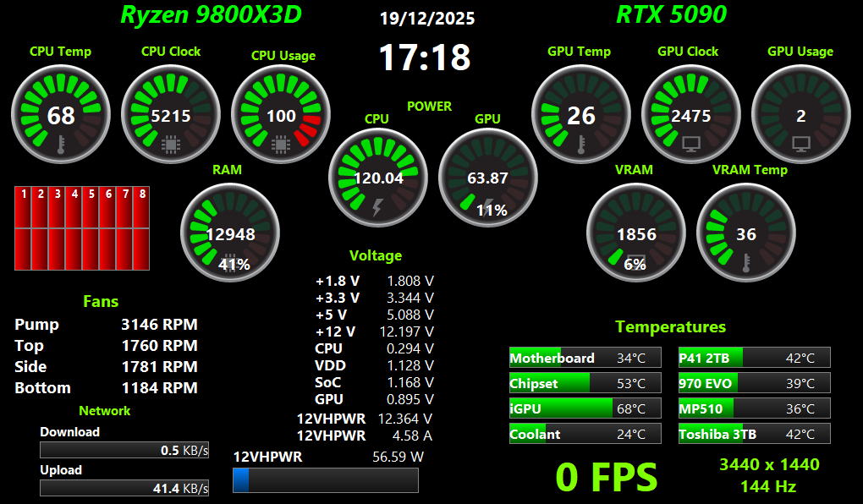Click the MP510 drive temperature bar
The image size is (863, 504).
754,408
